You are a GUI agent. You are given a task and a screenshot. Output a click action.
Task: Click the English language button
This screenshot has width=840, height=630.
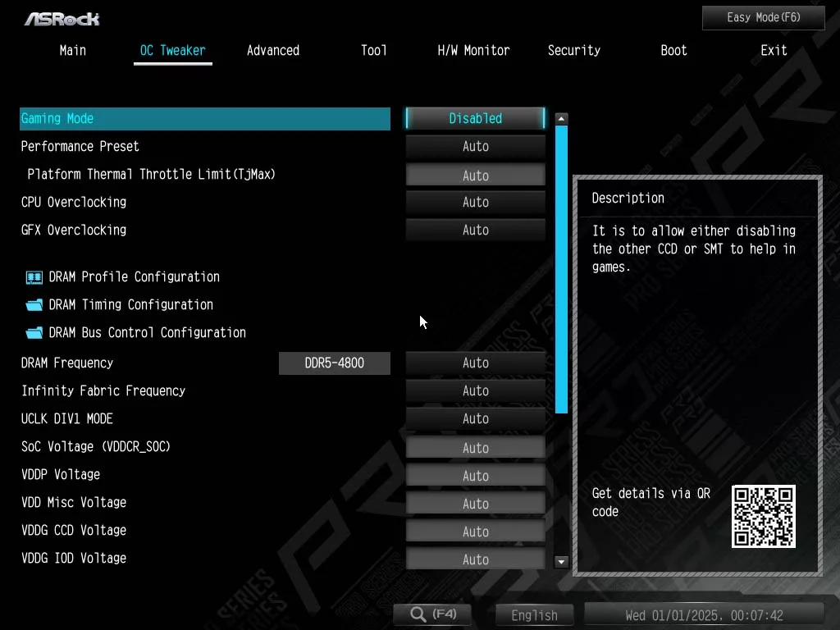(534, 615)
